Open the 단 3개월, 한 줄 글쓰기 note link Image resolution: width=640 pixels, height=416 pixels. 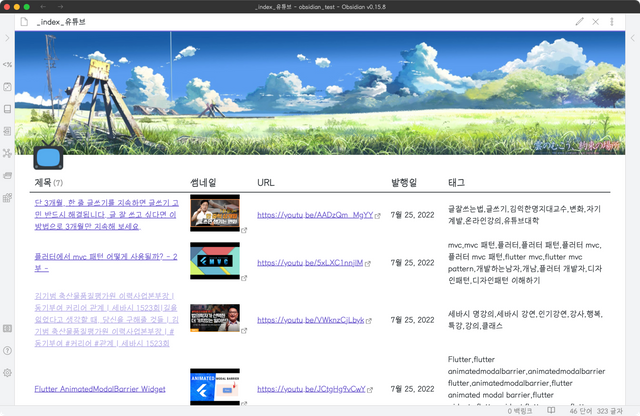pyautogui.click(x=107, y=214)
